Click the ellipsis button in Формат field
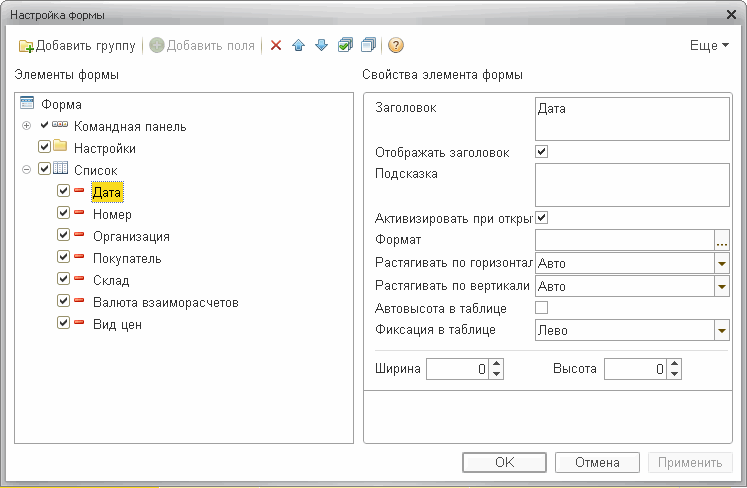747x488 pixels. pyautogui.click(x=722, y=240)
